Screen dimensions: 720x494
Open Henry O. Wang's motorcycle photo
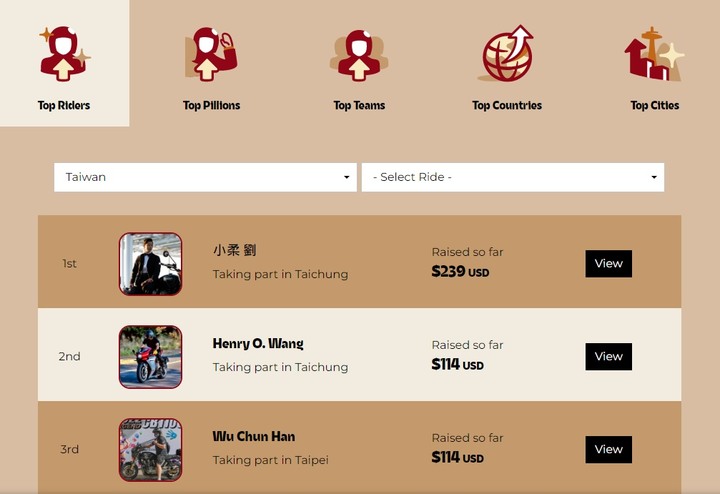click(151, 357)
